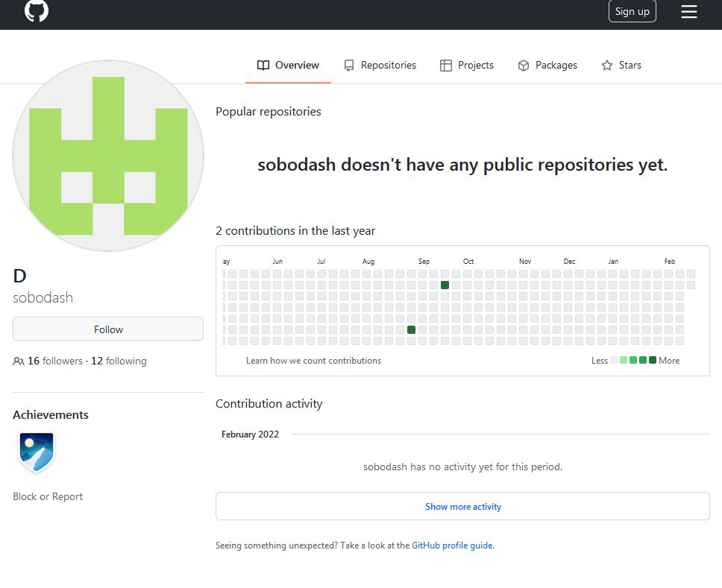This screenshot has width=722, height=588.
Task: Click the darkest green legend swatch beside More
Action: point(653,360)
